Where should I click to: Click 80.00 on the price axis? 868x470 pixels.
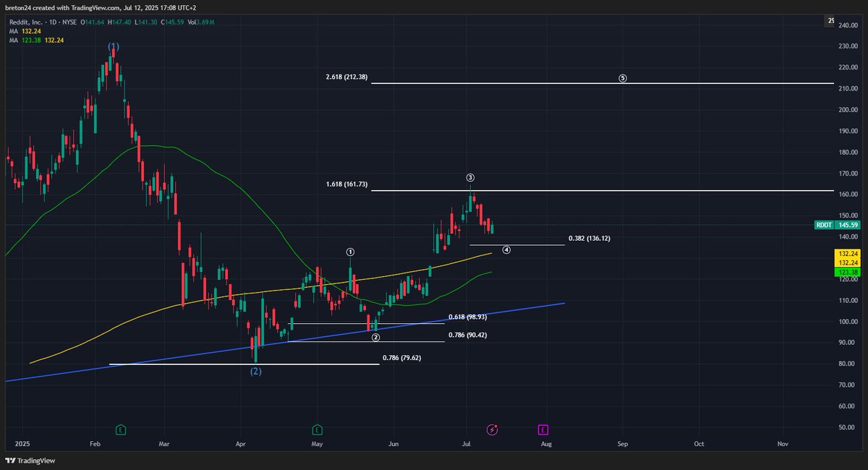pyautogui.click(x=847, y=364)
